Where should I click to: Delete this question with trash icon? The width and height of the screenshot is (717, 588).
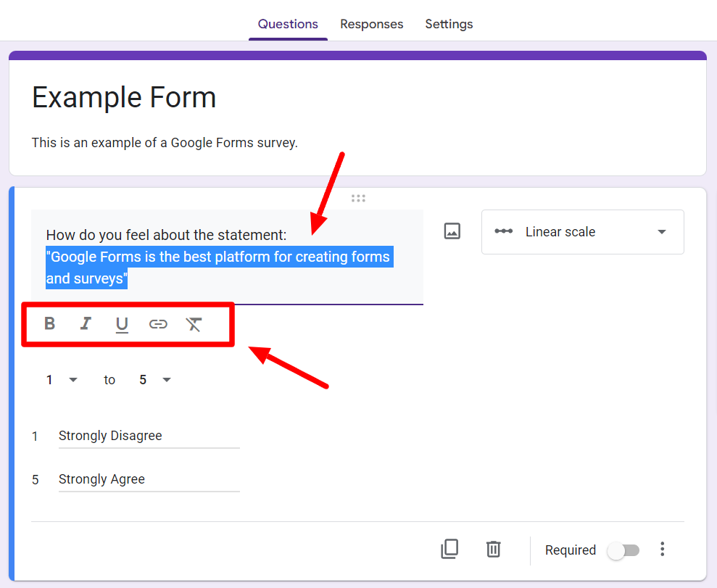click(494, 549)
